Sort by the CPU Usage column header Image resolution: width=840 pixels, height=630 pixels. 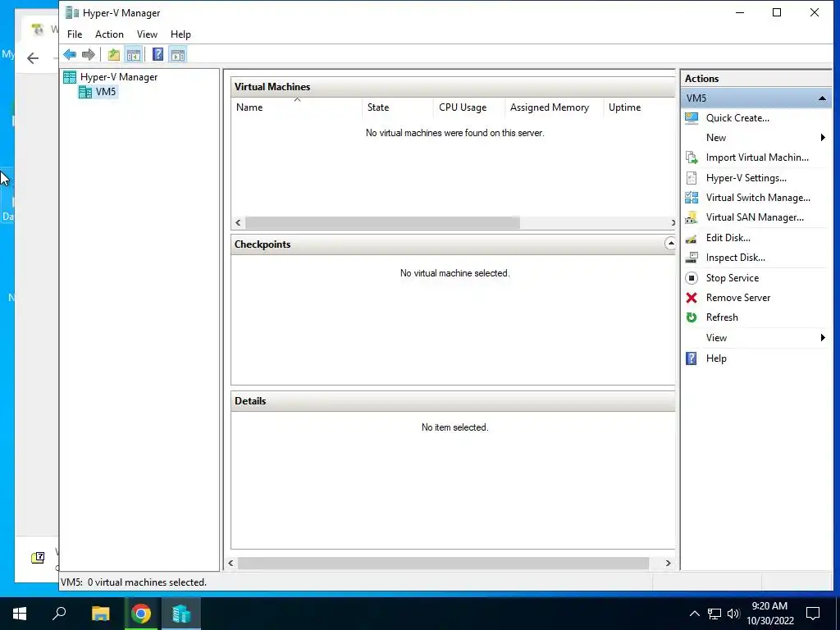point(469,107)
